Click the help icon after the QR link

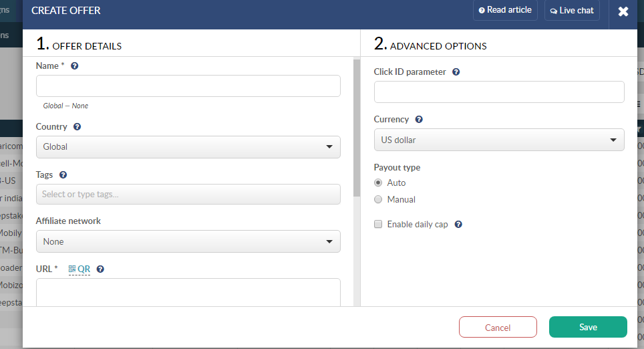point(100,269)
